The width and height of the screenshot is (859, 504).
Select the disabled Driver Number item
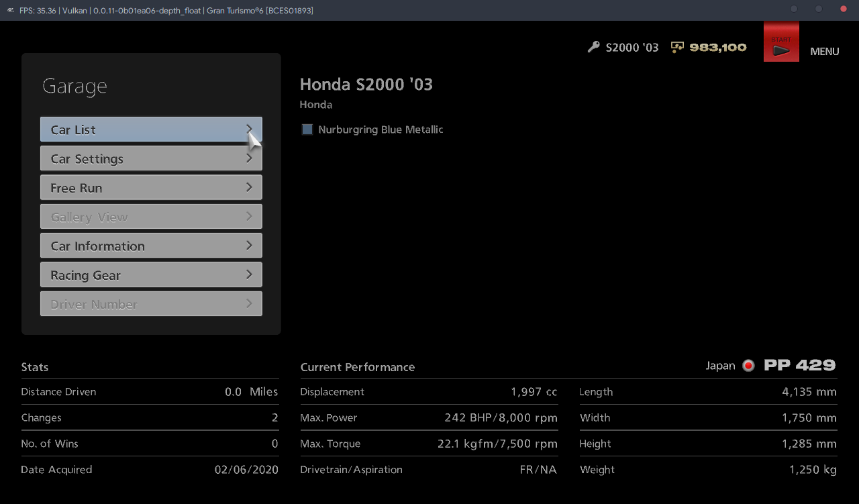pos(151,304)
